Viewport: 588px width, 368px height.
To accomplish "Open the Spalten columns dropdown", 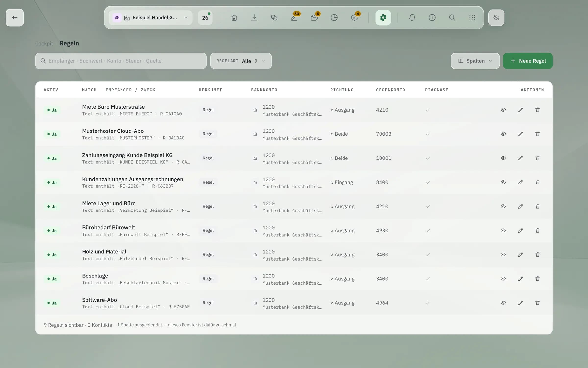I will pos(475,61).
